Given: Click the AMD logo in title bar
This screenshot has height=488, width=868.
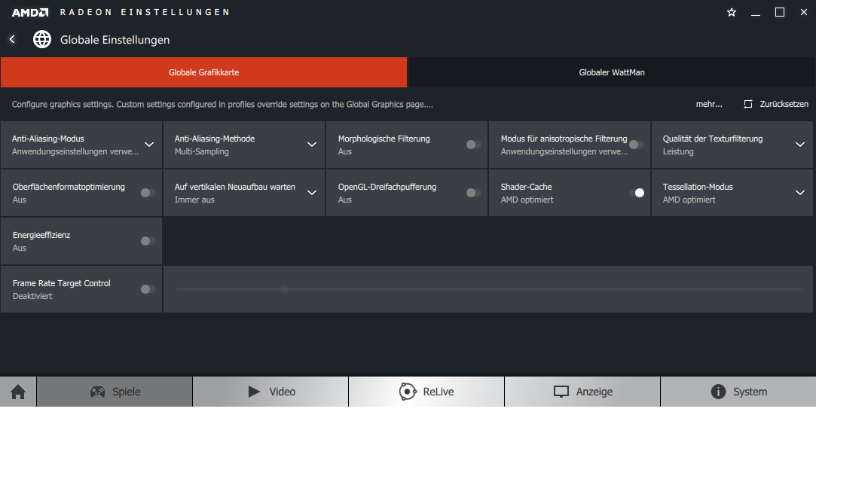Looking at the screenshot, I should 30,12.
